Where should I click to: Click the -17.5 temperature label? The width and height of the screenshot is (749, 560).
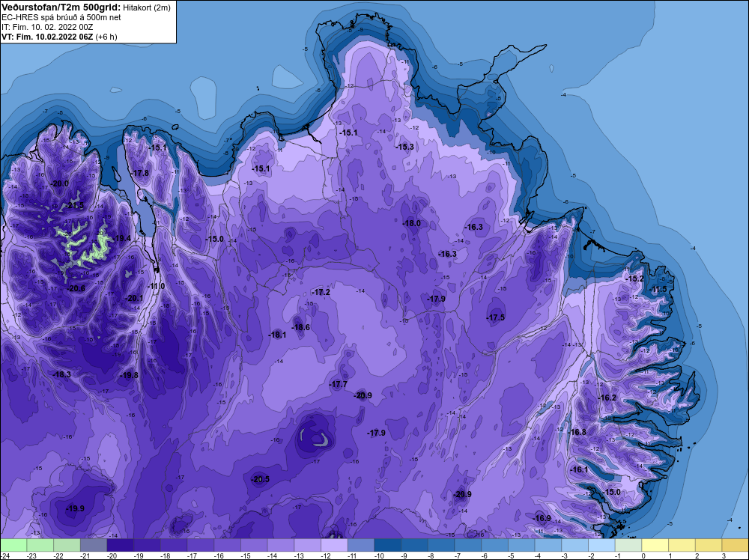point(496,317)
